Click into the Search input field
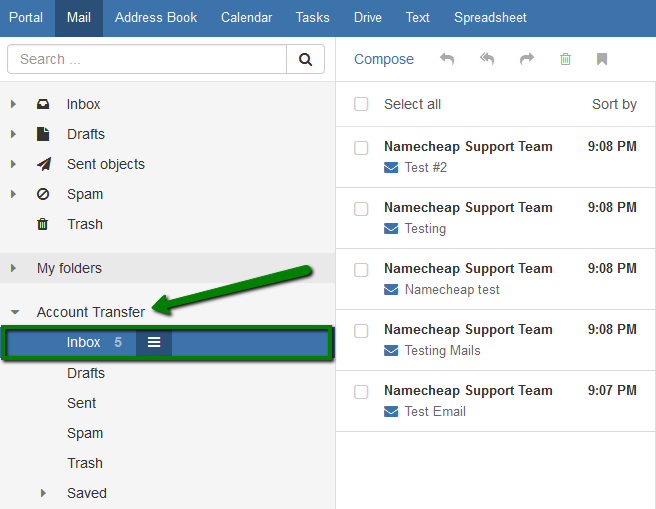This screenshot has height=509, width=656. [x=147, y=59]
